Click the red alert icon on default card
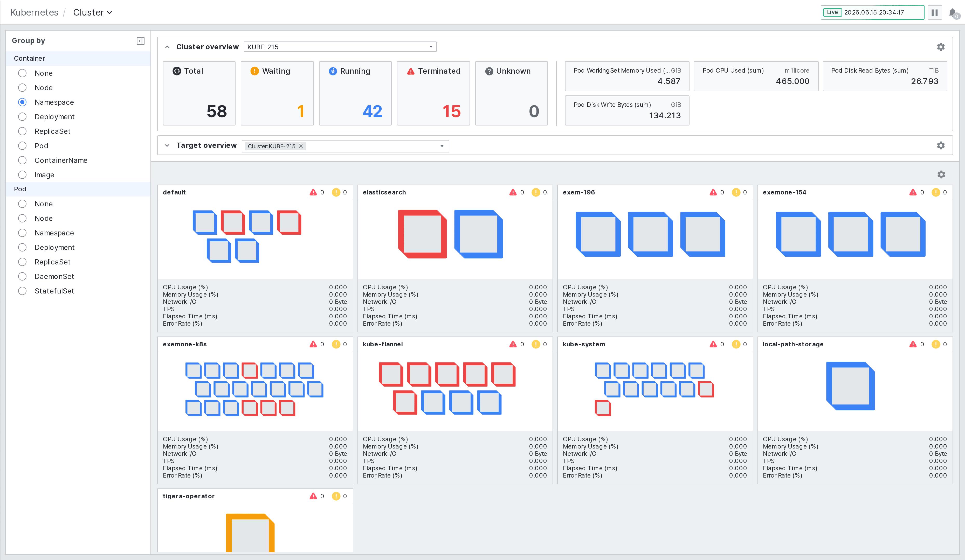Screen dimensions: 965x560 coord(313,192)
